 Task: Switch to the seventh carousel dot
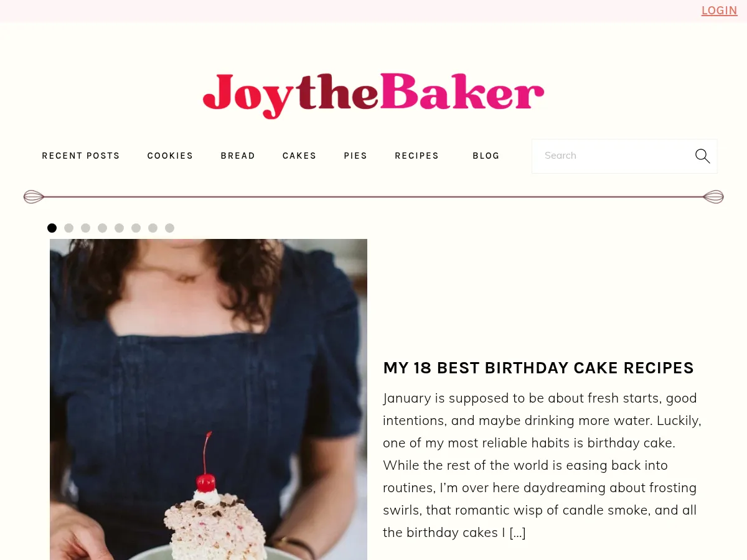click(153, 228)
